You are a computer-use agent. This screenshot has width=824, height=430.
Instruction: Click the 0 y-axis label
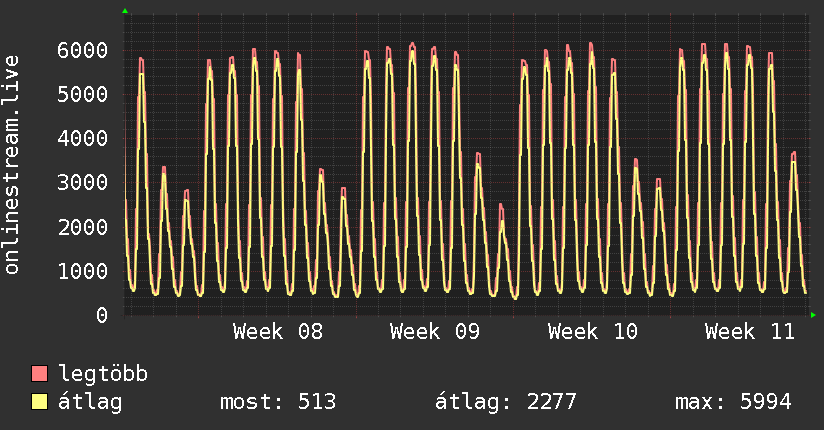pyautogui.click(x=102, y=315)
